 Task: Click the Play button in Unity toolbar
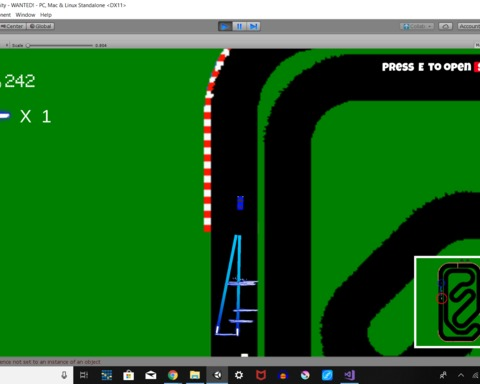pos(225,26)
